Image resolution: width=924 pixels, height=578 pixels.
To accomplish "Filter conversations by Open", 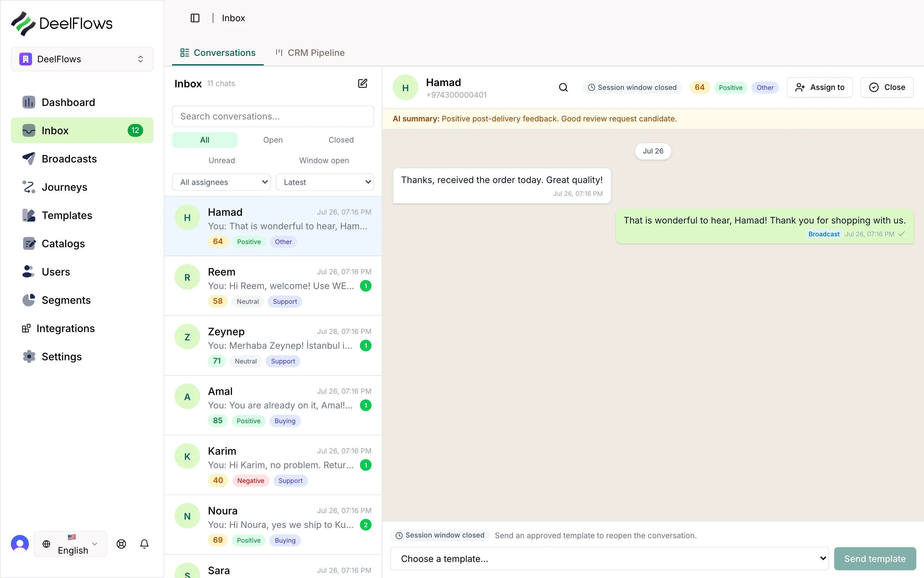I will 273,140.
